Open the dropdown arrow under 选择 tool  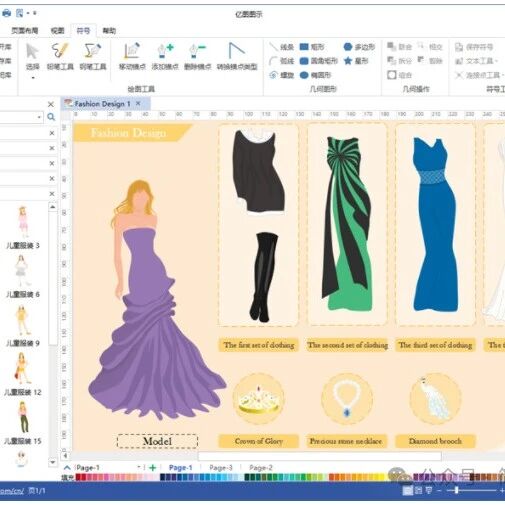click(33, 78)
